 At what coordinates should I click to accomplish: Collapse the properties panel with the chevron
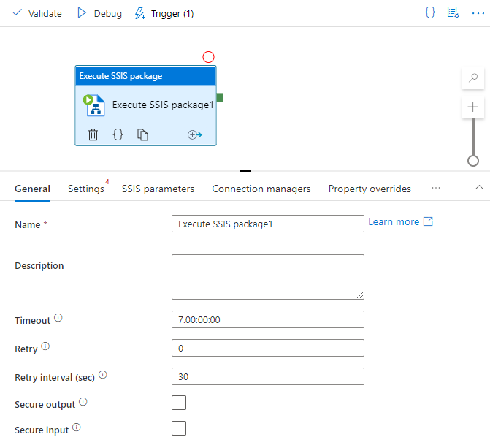[x=479, y=187]
